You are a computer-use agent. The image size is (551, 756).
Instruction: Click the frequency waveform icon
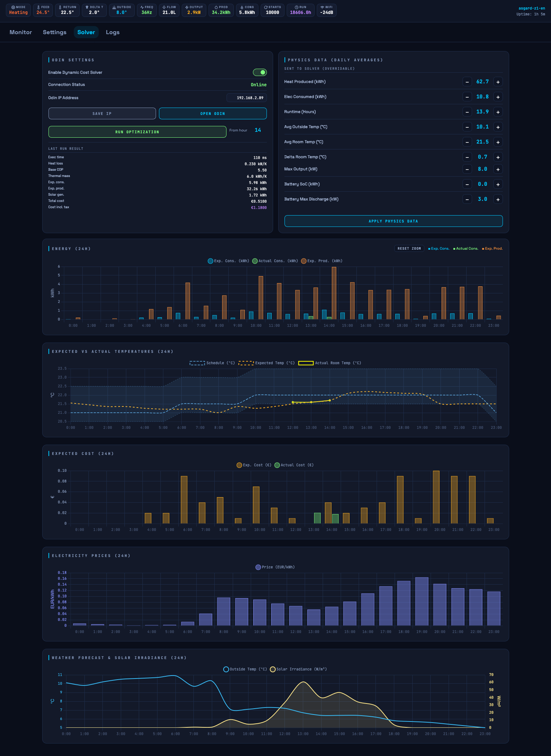pyautogui.click(x=142, y=7)
